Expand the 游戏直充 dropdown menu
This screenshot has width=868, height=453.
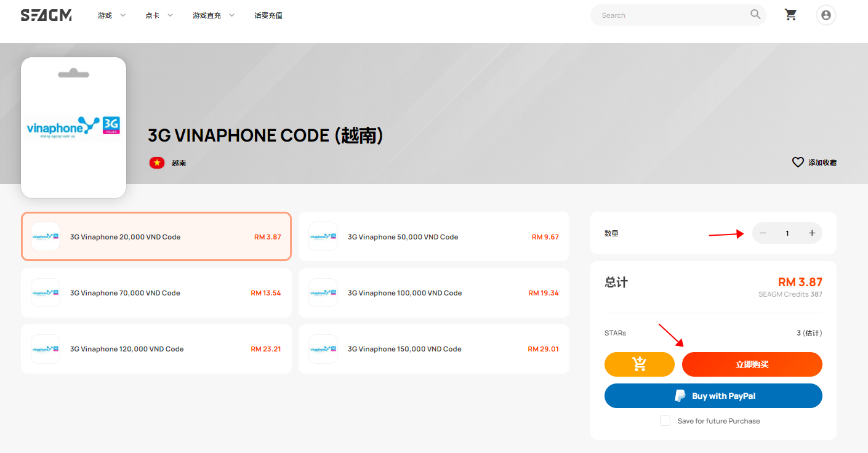(214, 15)
